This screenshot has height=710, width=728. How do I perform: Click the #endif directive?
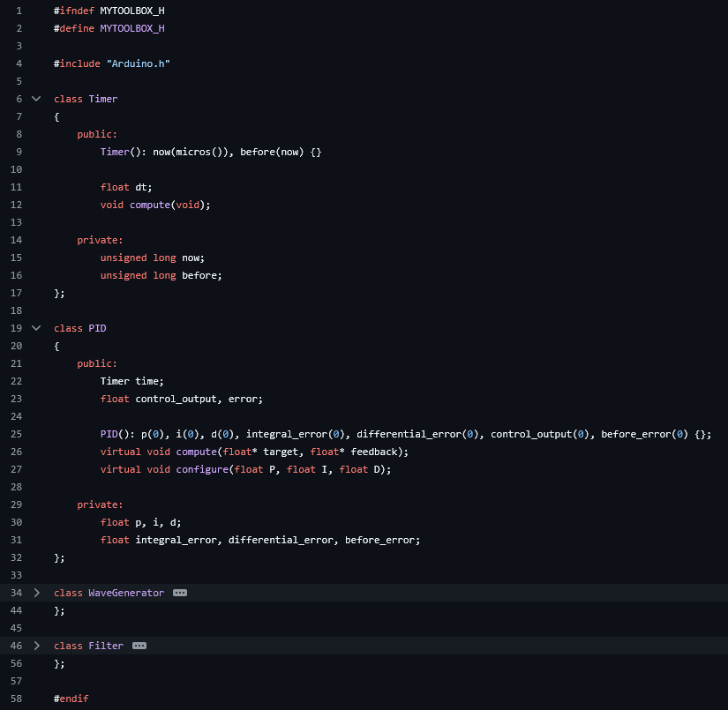click(71, 699)
